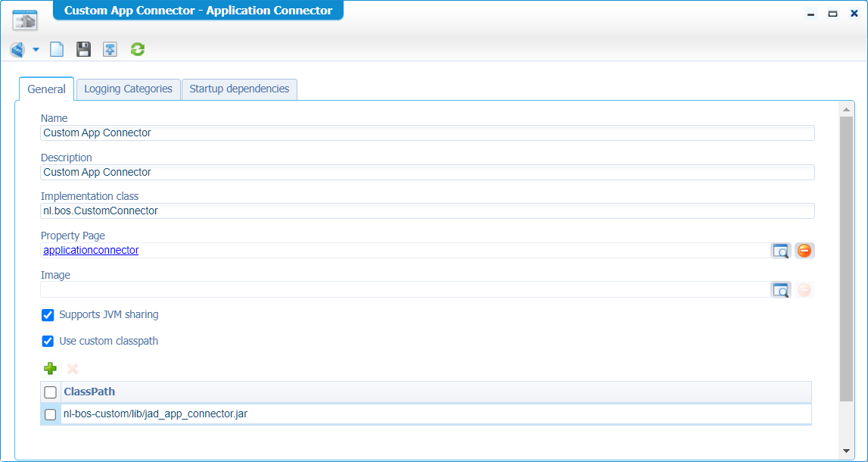Open the applicationconnector link

[x=91, y=251]
